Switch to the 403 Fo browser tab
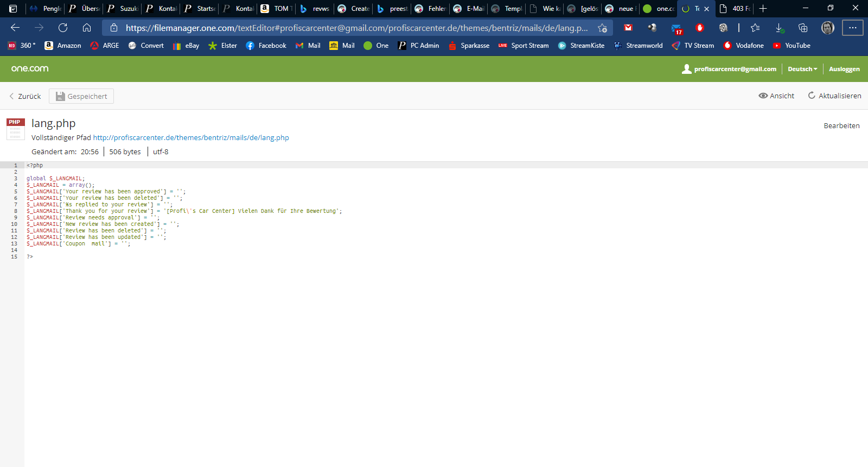Viewport: 868px width, 467px height. [x=735, y=8]
